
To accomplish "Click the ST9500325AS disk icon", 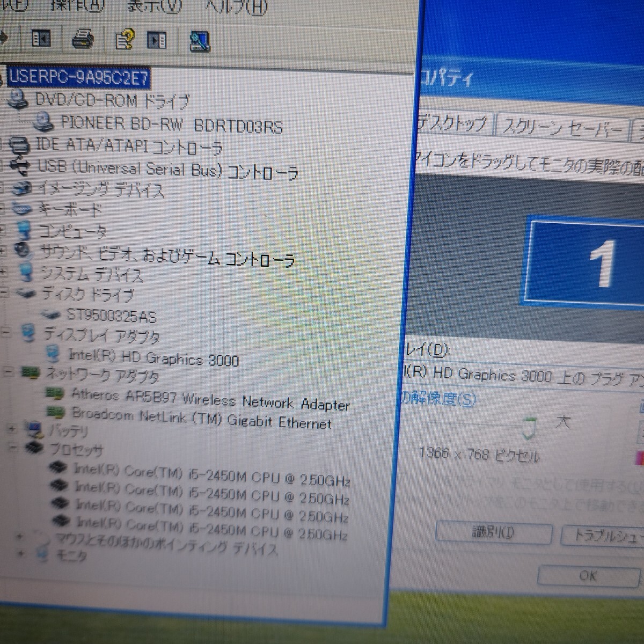I will [50, 314].
